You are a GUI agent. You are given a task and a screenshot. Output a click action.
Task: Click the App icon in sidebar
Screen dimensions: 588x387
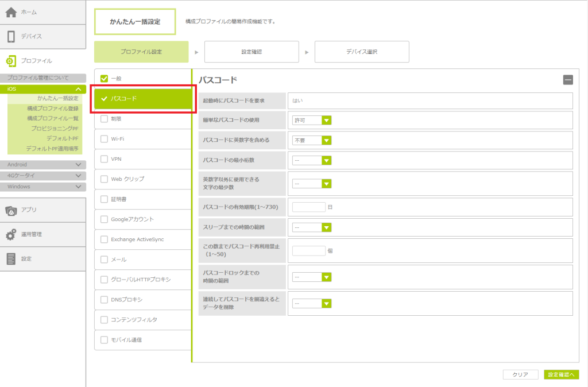click(11, 210)
